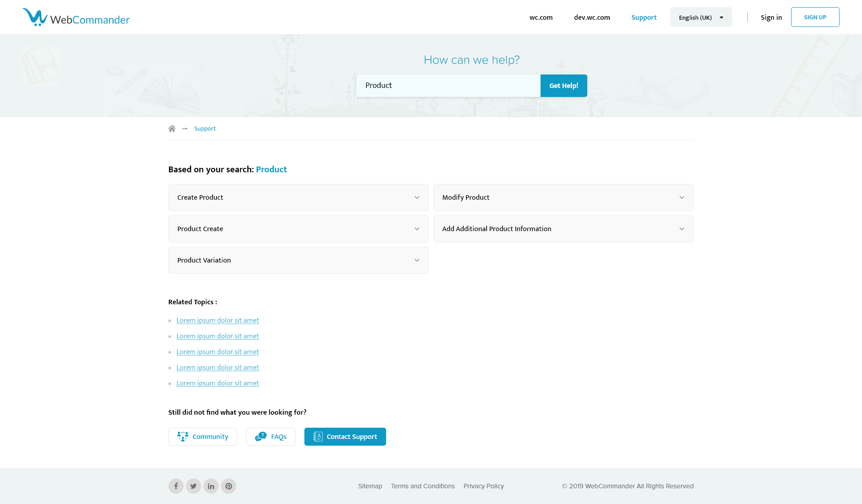Screen dimensions: 862x504
Task: Open the Facebook social icon
Action: (x=176, y=486)
